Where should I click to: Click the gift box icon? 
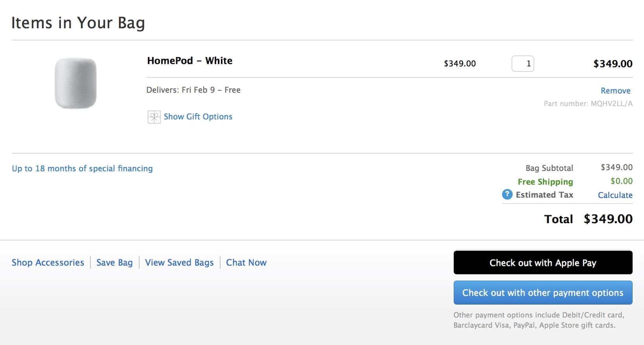pyautogui.click(x=154, y=117)
